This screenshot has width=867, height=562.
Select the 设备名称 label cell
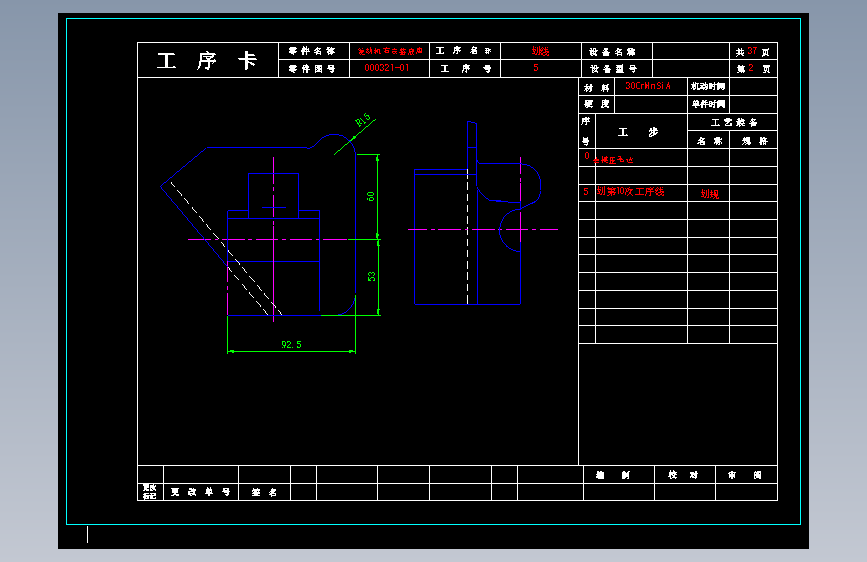[617, 51]
